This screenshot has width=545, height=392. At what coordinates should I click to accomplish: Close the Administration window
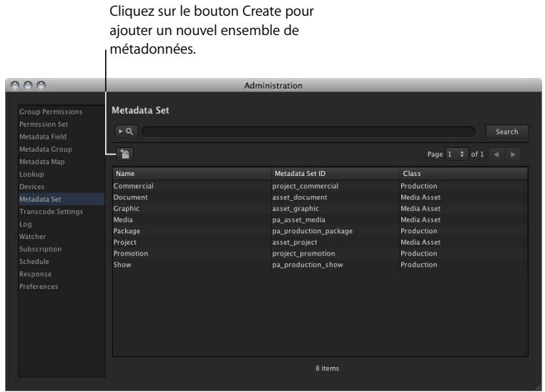click(14, 85)
